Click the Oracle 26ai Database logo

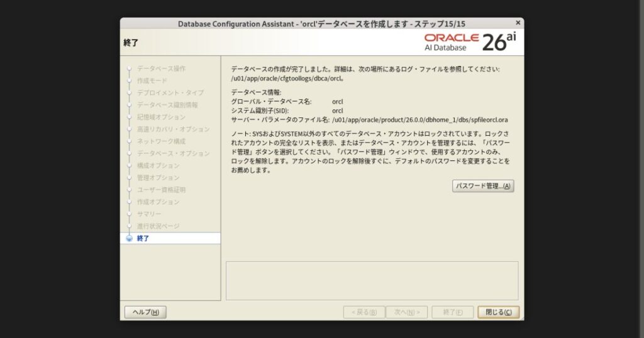(470, 42)
